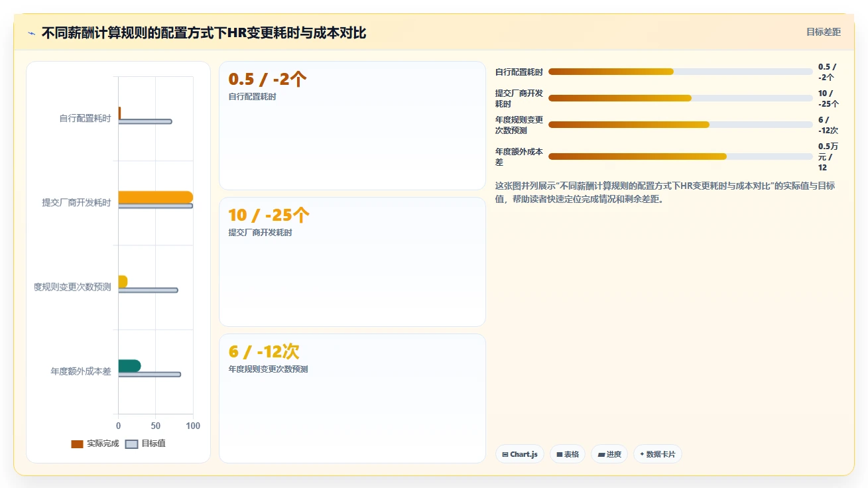
Task: Click the 目标差距 label in header
Action: (x=824, y=32)
